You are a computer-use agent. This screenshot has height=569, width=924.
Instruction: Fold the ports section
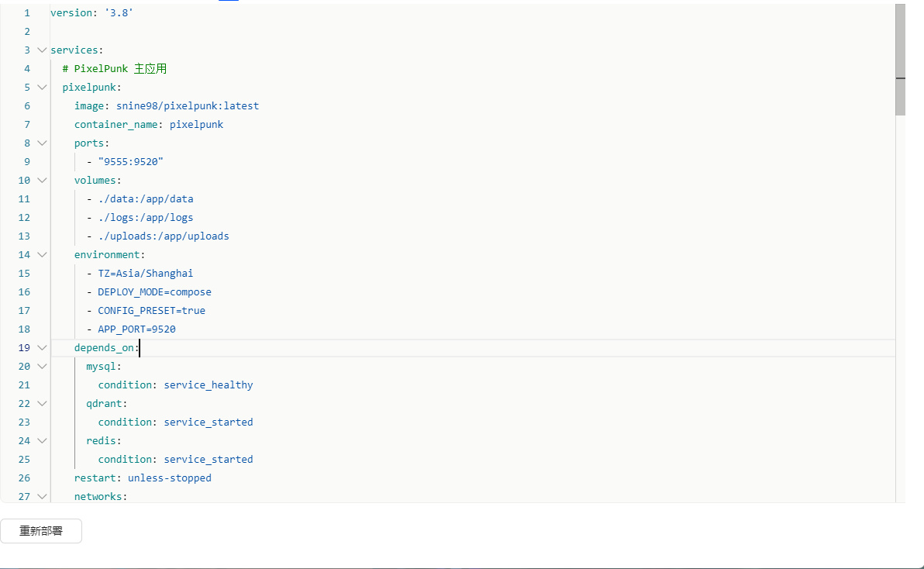click(x=42, y=143)
